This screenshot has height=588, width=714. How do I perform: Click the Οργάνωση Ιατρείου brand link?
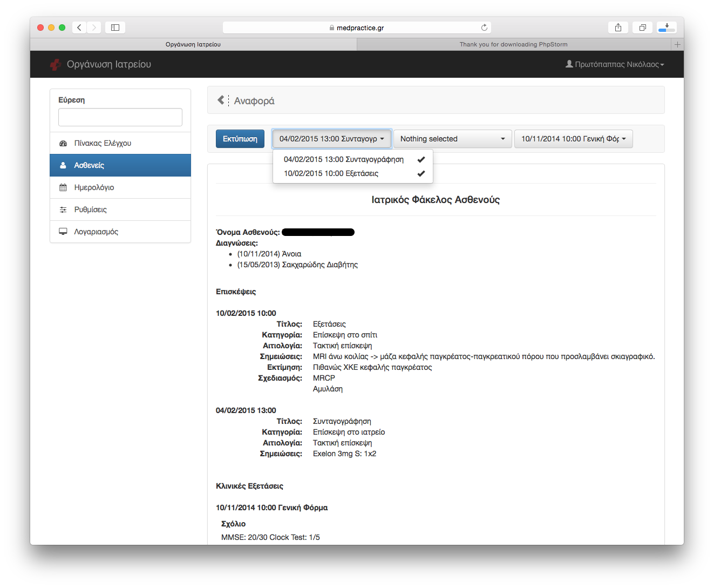[108, 64]
